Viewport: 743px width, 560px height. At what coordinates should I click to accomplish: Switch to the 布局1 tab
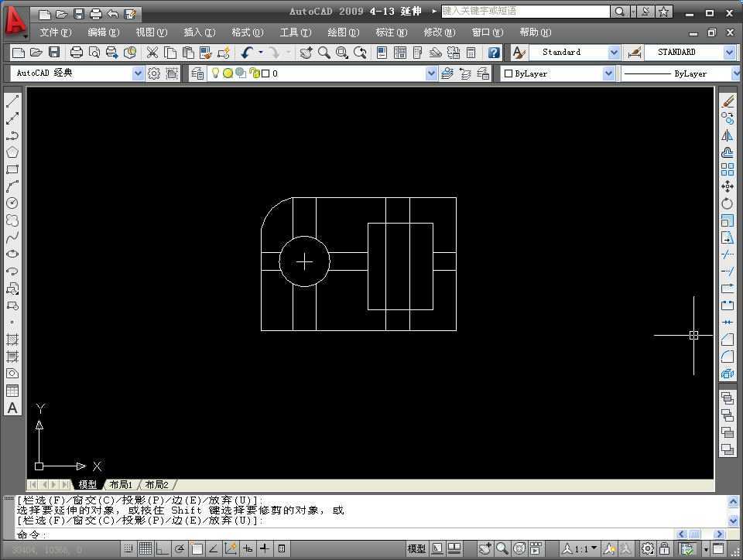tap(121, 484)
